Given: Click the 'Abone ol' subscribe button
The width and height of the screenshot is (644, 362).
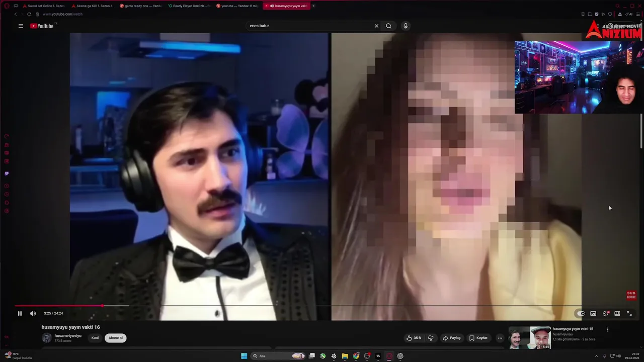Looking at the screenshot, I should click(x=116, y=338).
